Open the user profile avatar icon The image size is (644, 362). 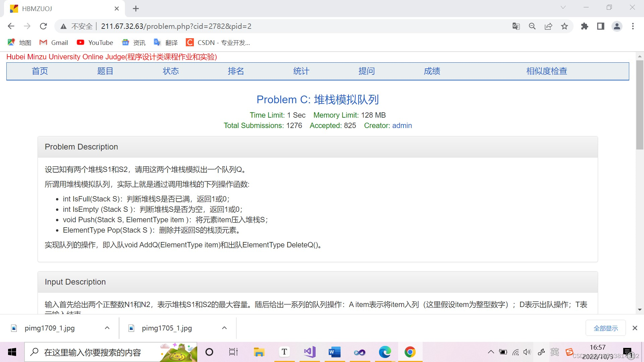pyautogui.click(x=617, y=26)
